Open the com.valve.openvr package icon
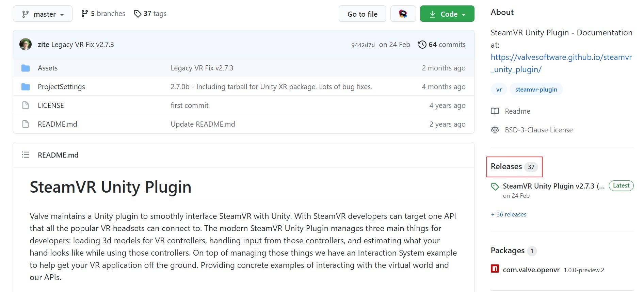This screenshot has width=644, height=292. 495,269
